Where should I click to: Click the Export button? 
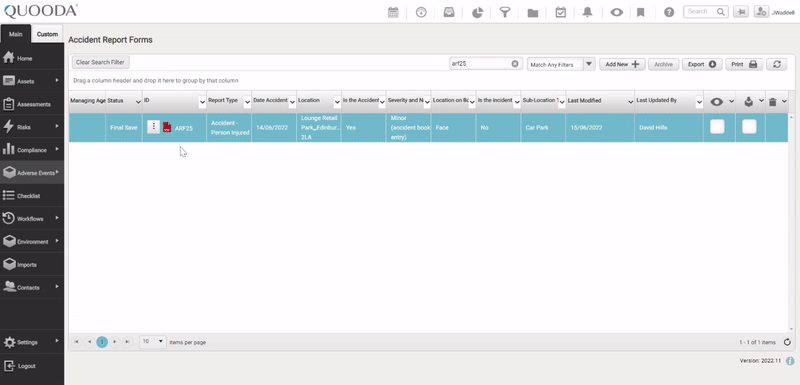(702, 64)
